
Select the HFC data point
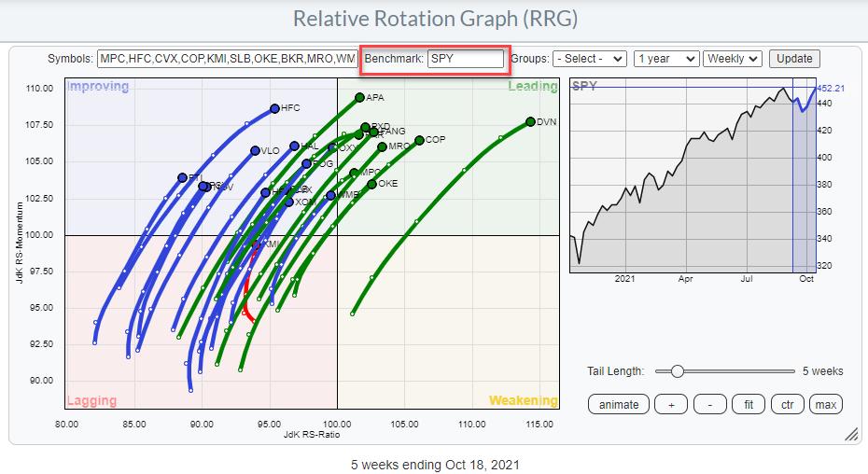tap(274, 108)
